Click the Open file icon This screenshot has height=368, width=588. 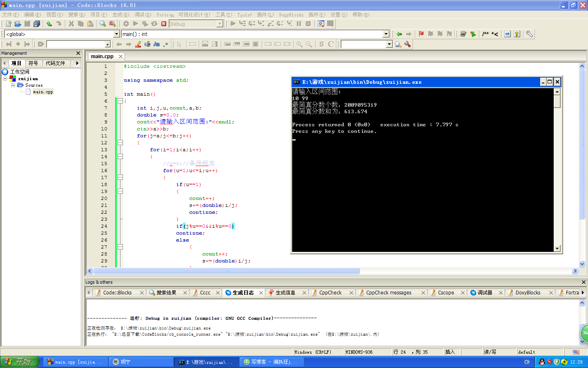18,24
